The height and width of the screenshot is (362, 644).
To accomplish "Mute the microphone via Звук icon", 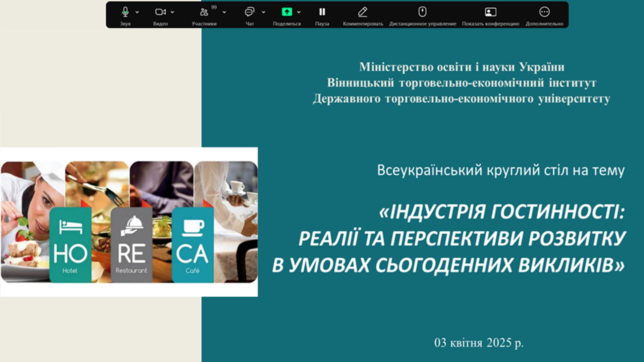I will (125, 12).
